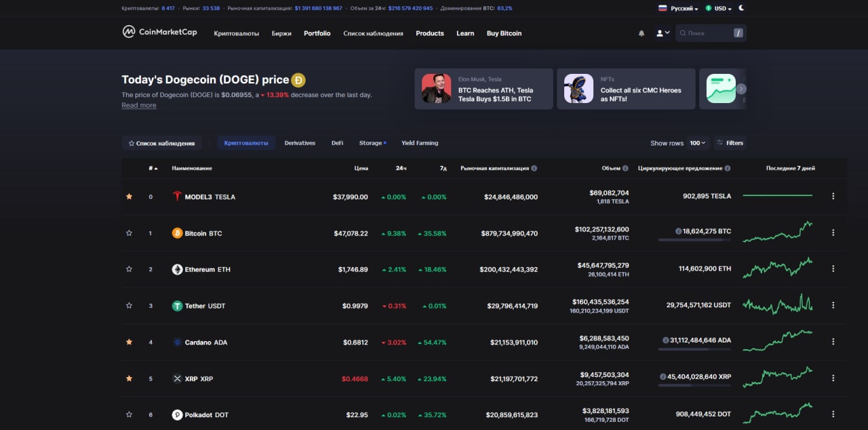The image size is (868, 430).
Task: Select the Криптовалюты tab above the table
Action: coord(246,143)
